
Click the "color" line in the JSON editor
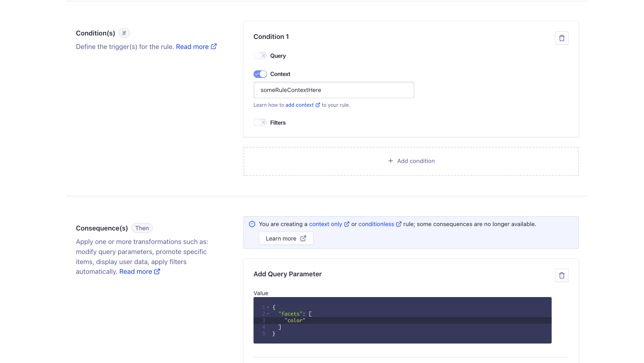click(402, 320)
